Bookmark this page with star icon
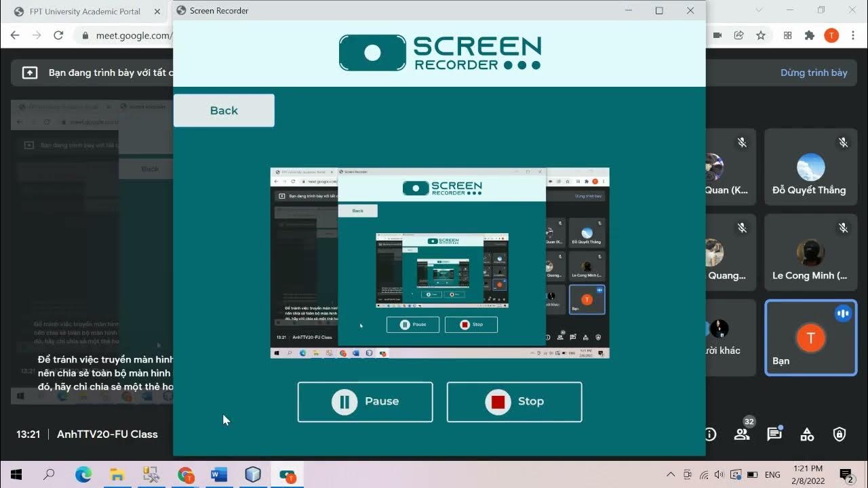The image size is (868, 488). coord(761,35)
